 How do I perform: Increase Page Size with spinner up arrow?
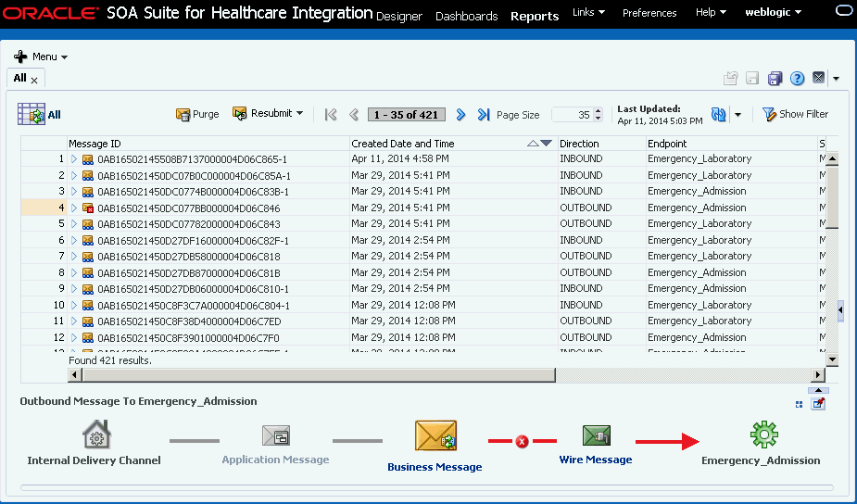(598, 111)
